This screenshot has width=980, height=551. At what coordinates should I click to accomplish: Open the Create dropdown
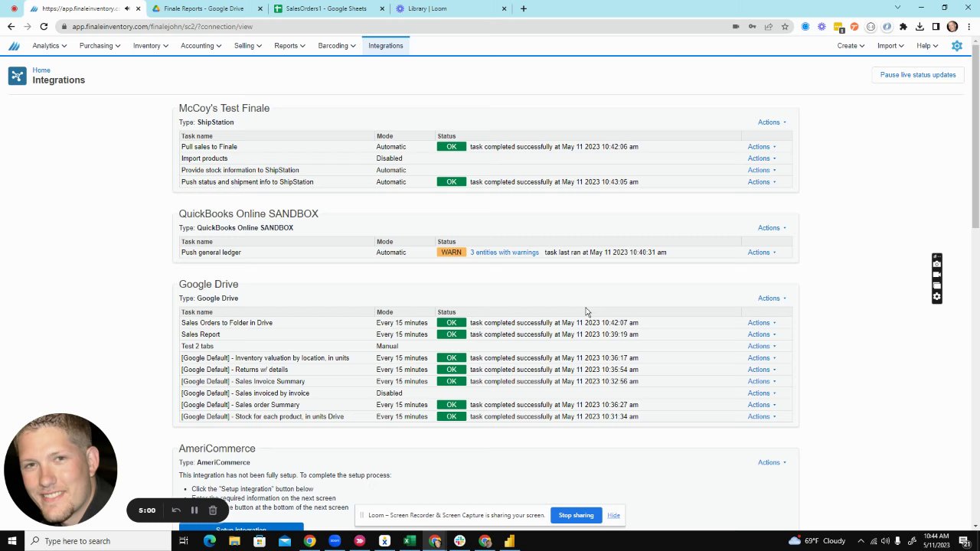pos(851,46)
